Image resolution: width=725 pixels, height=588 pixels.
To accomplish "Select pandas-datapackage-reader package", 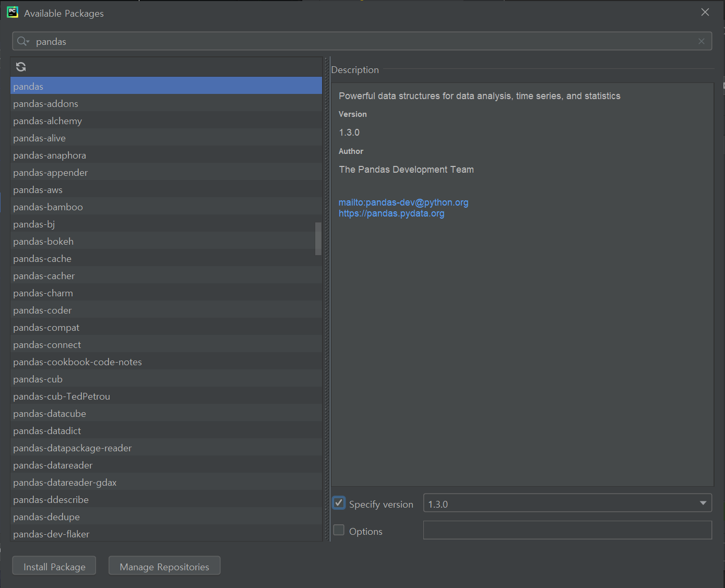I will click(x=166, y=448).
